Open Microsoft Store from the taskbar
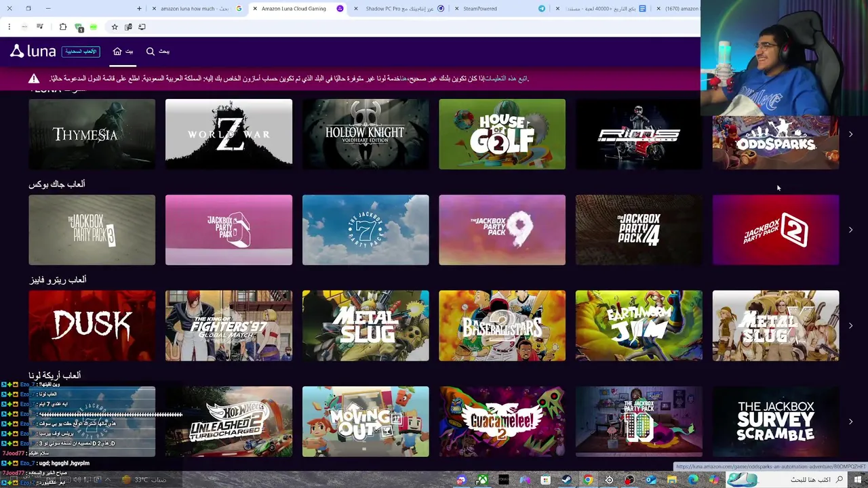This screenshot has width=868, height=488. point(545,480)
